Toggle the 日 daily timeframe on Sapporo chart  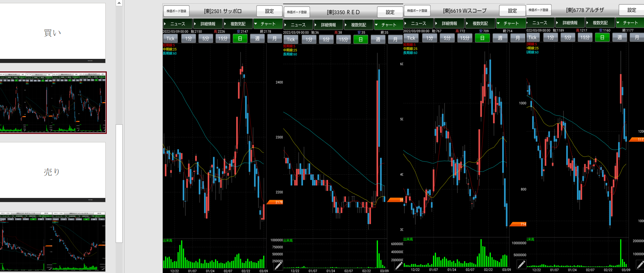pos(240,39)
